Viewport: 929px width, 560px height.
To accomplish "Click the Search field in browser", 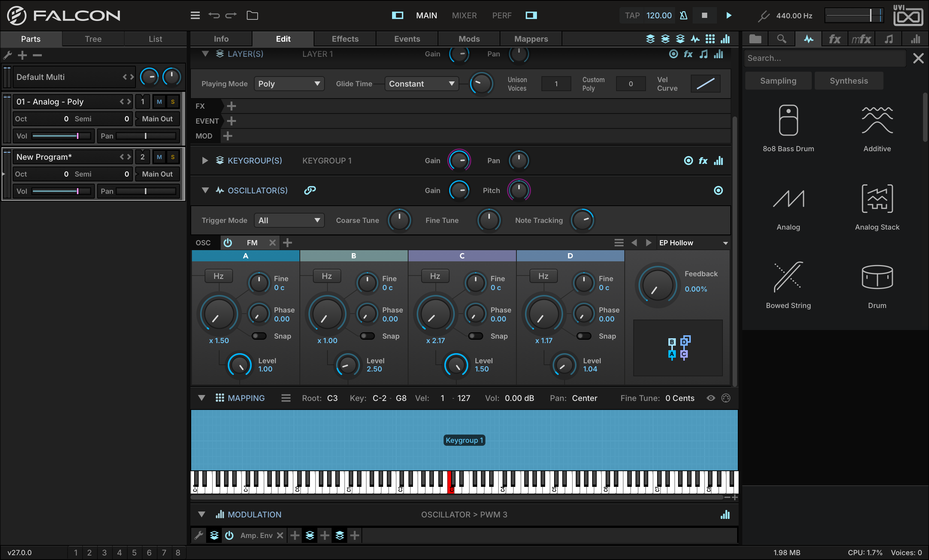I will tap(825, 58).
